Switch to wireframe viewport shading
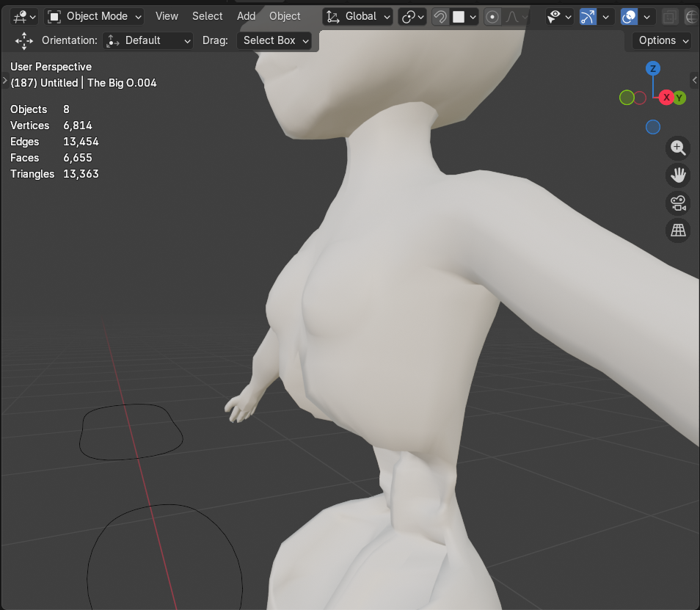The image size is (700, 610). point(691,17)
